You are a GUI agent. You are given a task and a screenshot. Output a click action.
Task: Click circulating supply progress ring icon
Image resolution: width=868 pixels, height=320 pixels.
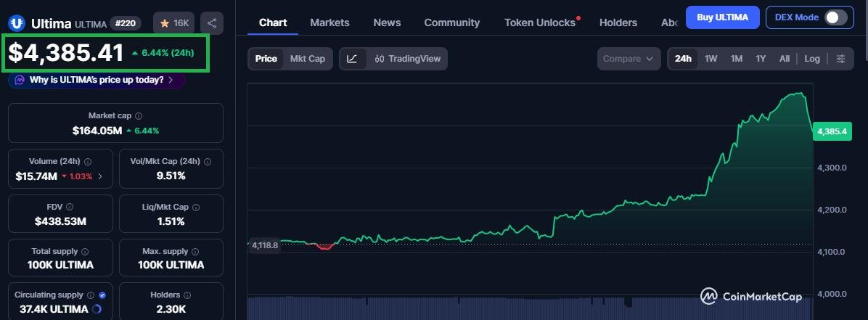(x=97, y=309)
